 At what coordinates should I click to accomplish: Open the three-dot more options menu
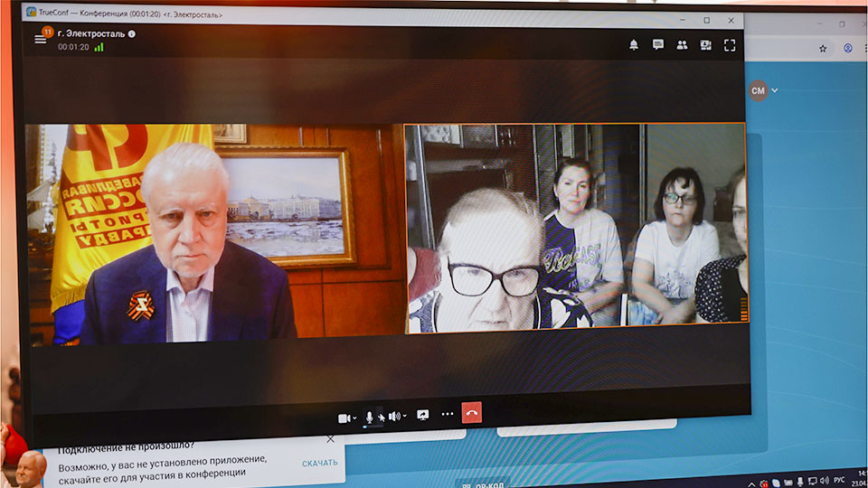[448, 414]
